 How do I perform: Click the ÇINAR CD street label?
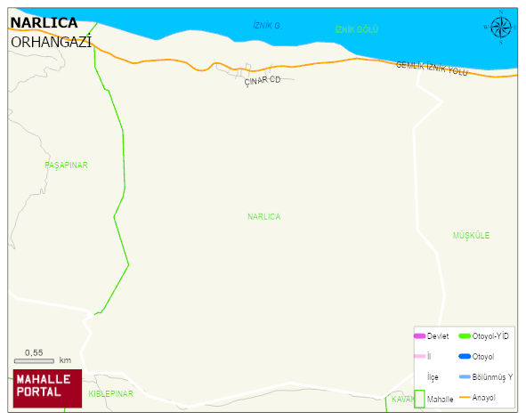(x=263, y=81)
